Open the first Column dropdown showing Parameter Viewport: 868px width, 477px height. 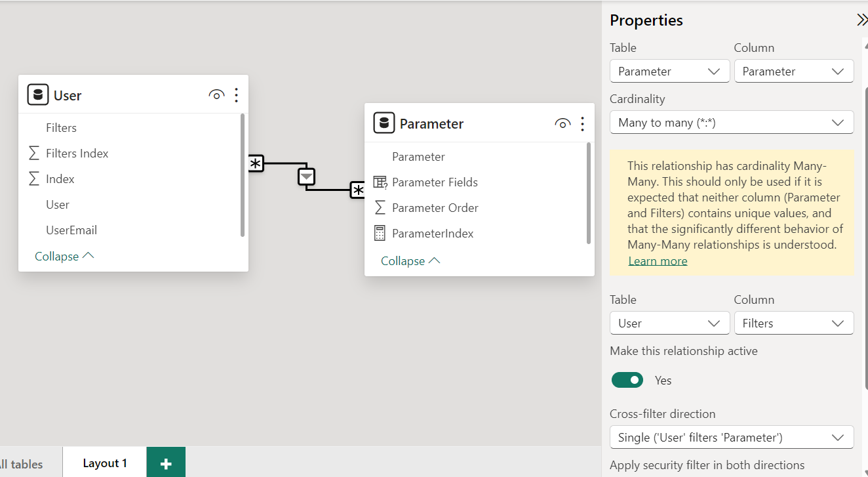click(794, 71)
